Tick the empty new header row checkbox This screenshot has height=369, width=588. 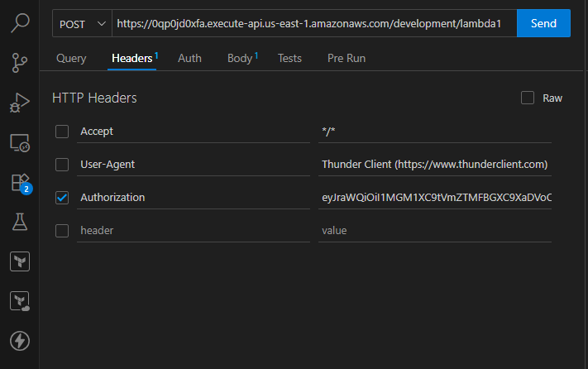[x=62, y=231]
